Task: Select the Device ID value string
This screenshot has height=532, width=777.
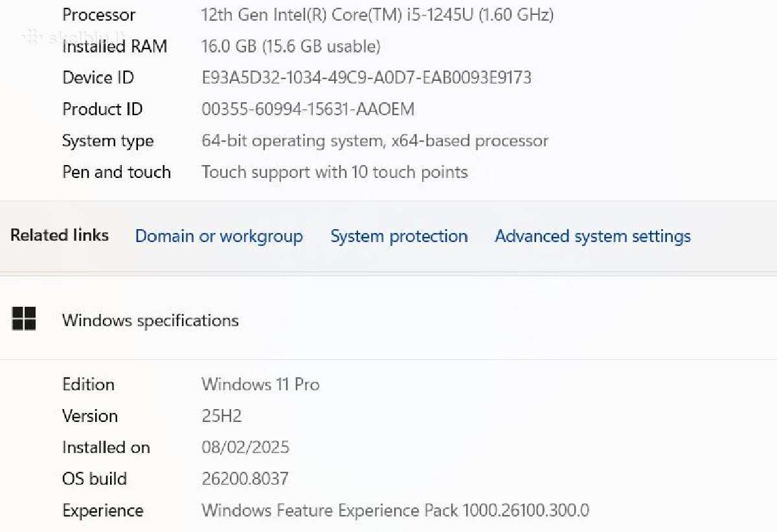Action: [x=366, y=78]
